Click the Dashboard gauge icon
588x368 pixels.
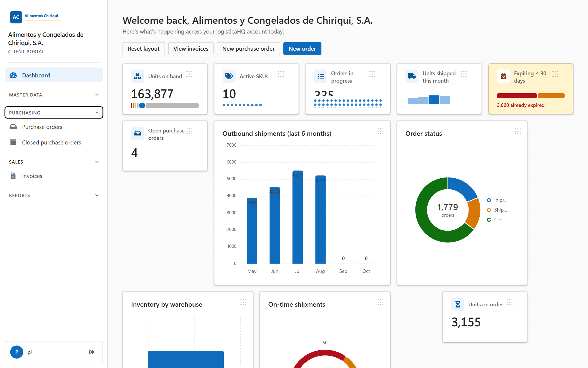click(x=13, y=75)
